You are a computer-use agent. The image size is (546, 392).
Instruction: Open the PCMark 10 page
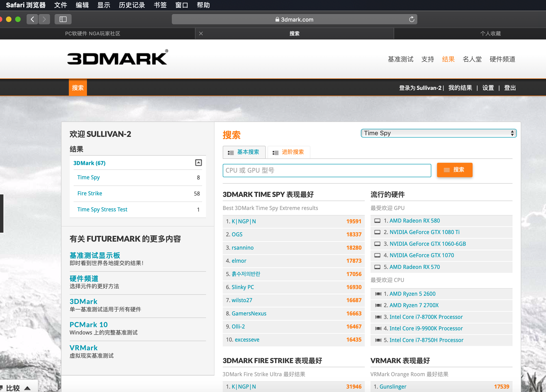(x=88, y=324)
